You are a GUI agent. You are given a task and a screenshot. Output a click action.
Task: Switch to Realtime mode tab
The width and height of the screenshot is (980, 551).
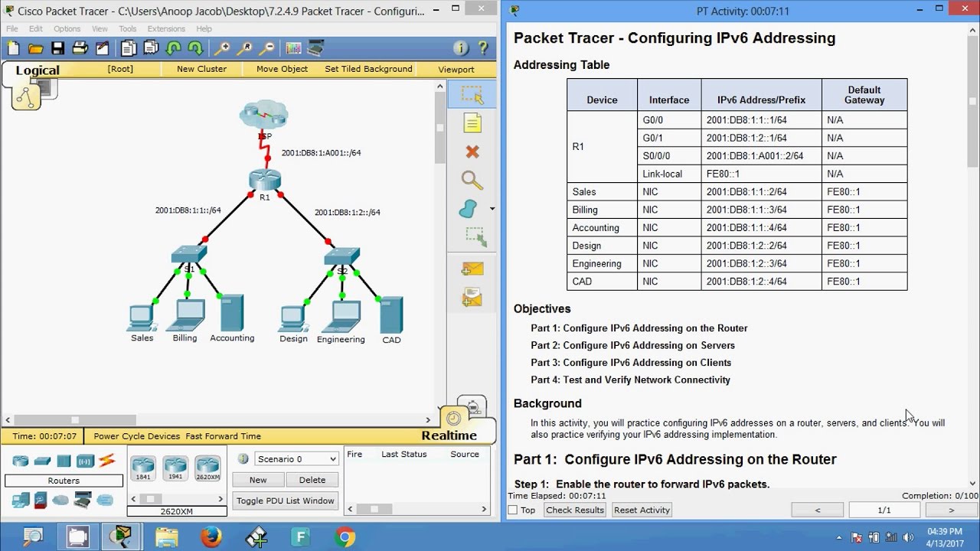pos(449,435)
